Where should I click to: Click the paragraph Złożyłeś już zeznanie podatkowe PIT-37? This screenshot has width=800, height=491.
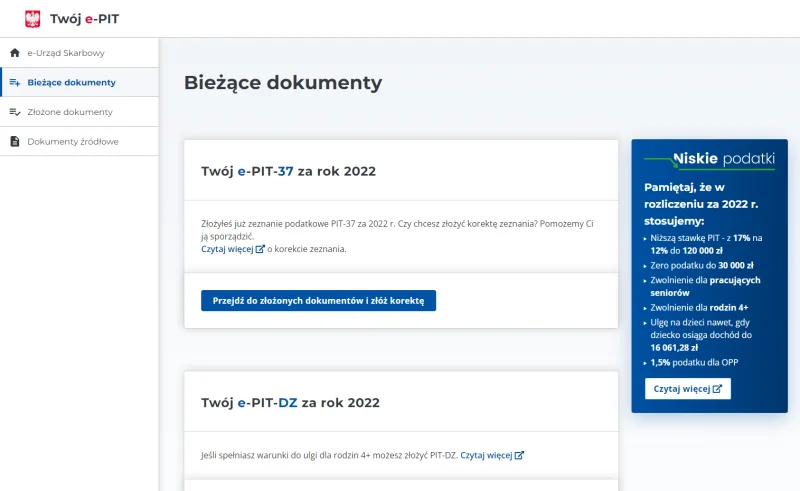coord(397,230)
